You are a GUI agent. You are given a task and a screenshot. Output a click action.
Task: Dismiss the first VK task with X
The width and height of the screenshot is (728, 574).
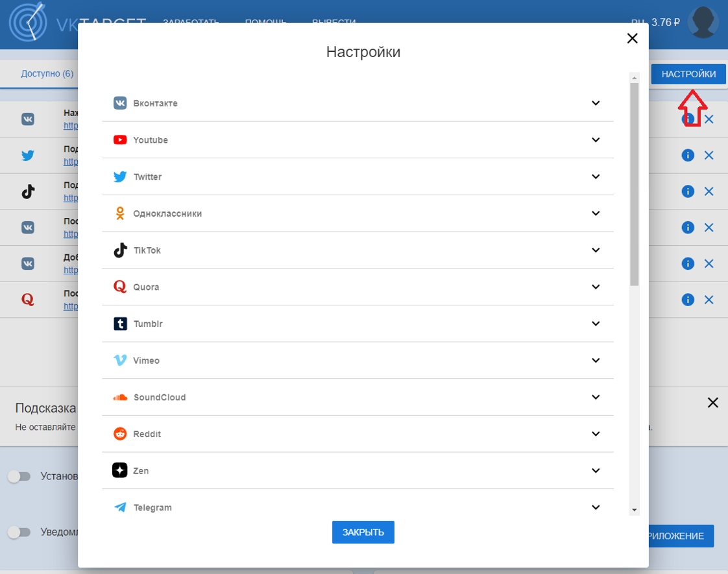coord(709,119)
